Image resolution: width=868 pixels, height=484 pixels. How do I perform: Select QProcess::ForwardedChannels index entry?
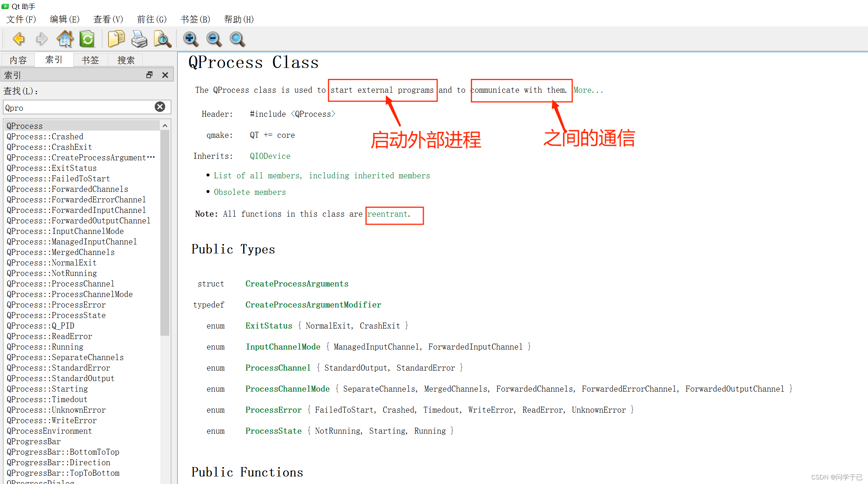(x=82, y=189)
